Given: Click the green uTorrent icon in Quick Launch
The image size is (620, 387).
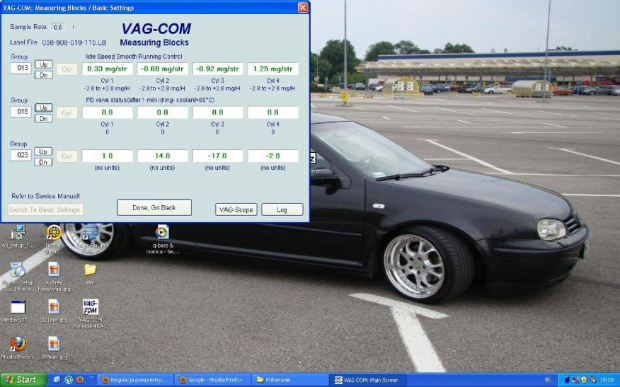Looking at the screenshot, I should tap(68, 380).
